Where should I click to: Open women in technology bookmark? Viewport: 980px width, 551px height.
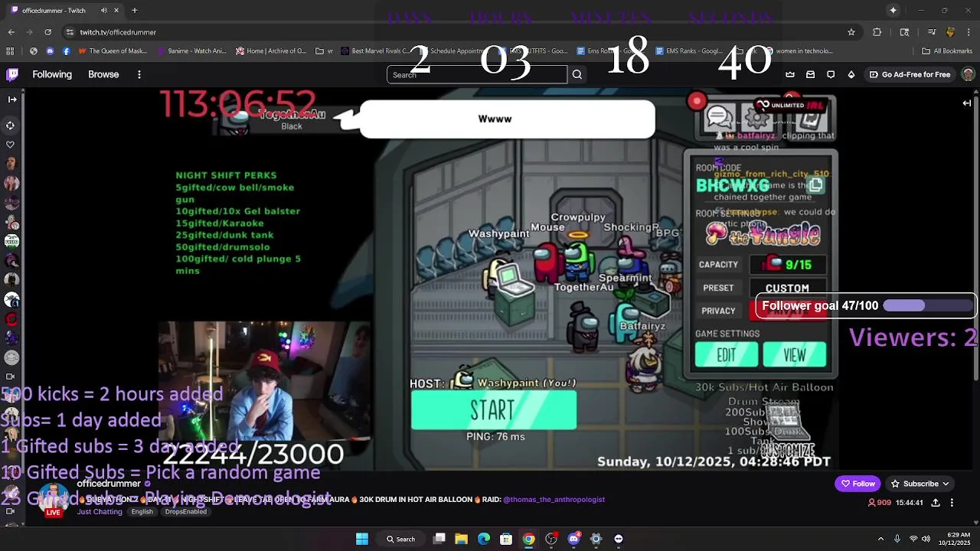tap(798, 51)
